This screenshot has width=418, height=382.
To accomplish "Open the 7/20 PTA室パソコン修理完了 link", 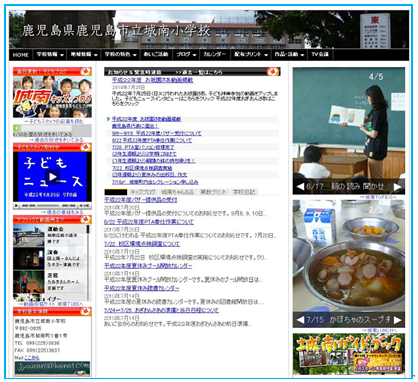I will 143,147.
